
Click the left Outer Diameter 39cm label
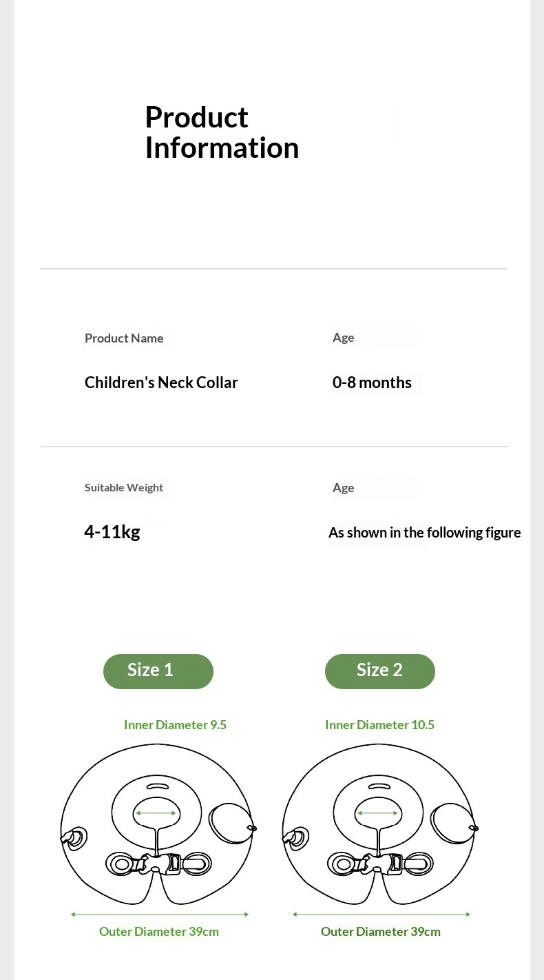click(x=159, y=932)
